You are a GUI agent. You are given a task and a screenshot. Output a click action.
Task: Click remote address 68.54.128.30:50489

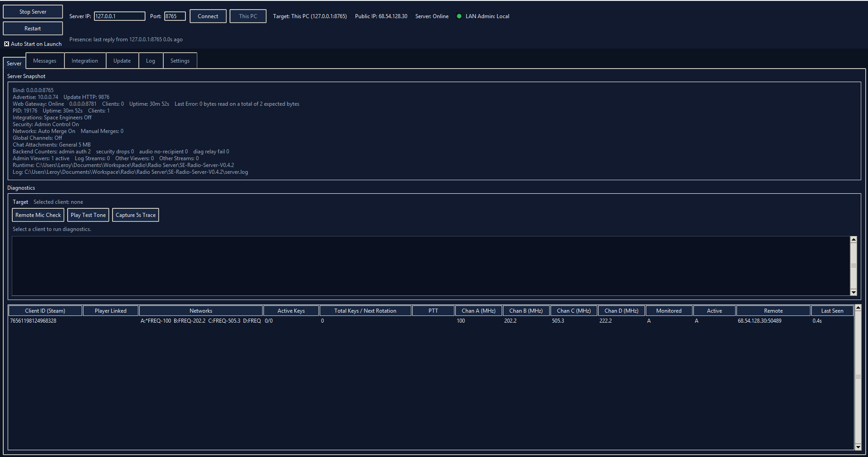click(x=760, y=321)
